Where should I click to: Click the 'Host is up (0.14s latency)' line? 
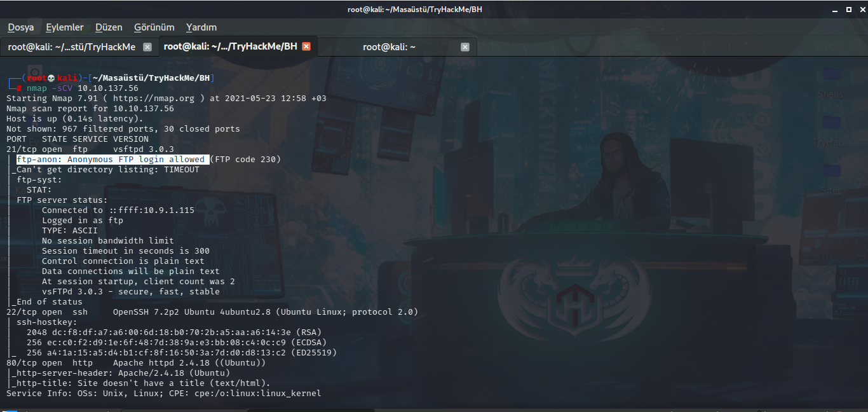75,119
